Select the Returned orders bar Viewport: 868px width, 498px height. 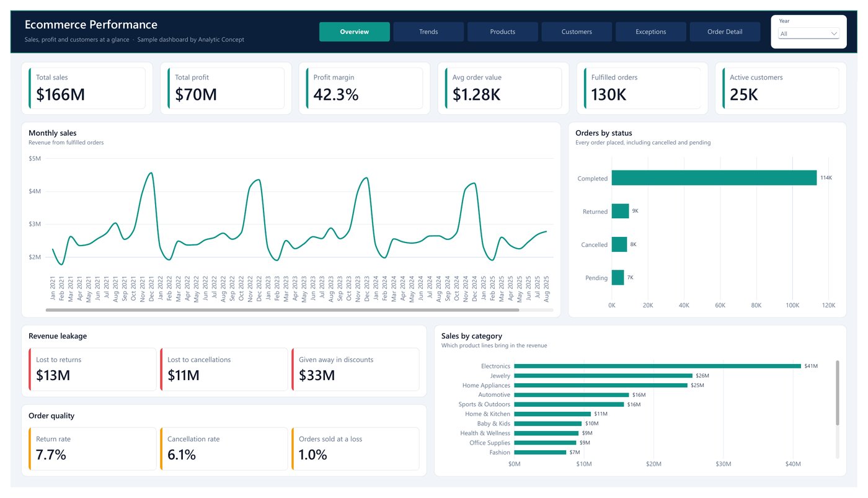[620, 211]
